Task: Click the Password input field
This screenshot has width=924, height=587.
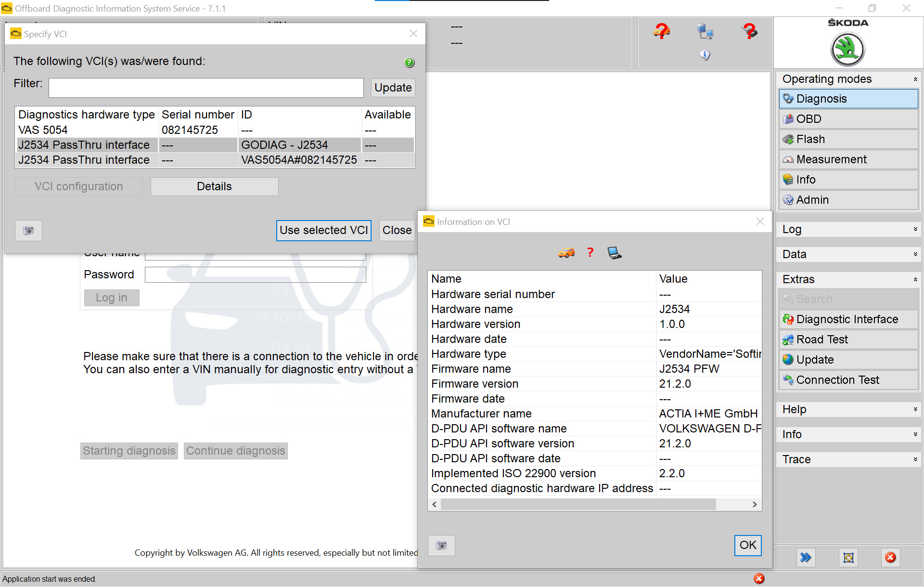Action: [x=256, y=274]
